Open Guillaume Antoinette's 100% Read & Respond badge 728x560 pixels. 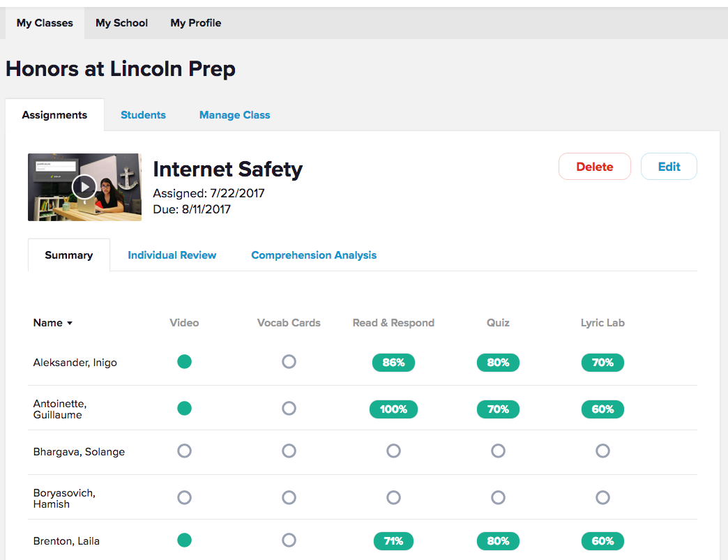pos(393,409)
